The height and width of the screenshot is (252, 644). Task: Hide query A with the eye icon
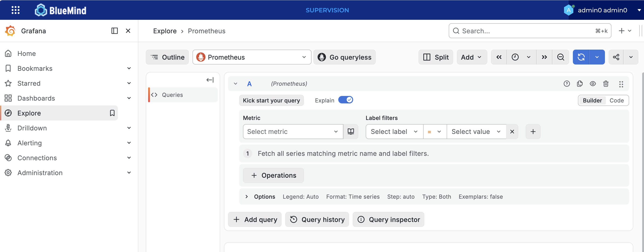point(593,84)
